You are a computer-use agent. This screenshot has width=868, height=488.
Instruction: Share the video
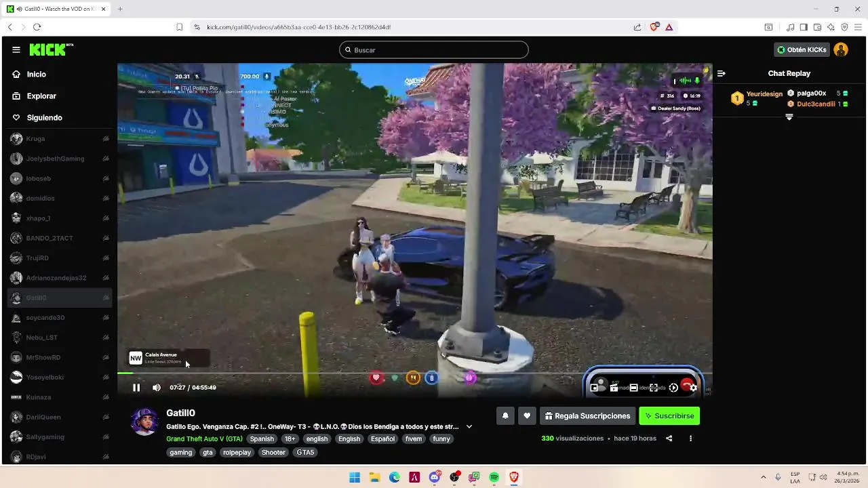click(x=669, y=439)
